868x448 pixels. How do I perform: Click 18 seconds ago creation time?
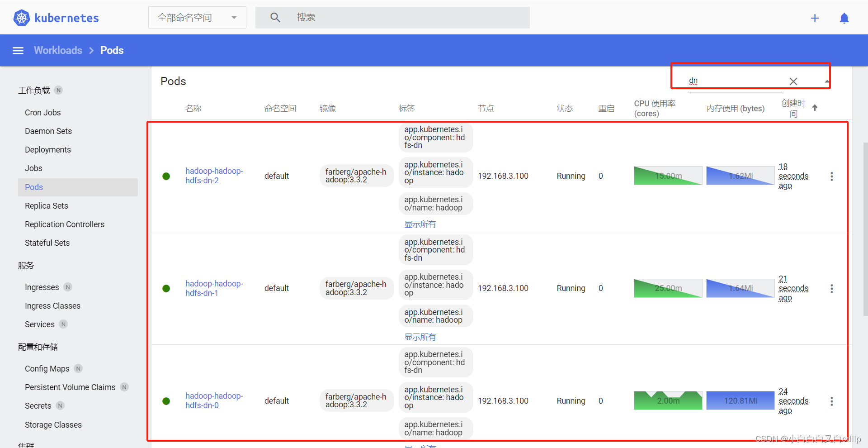pos(793,176)
